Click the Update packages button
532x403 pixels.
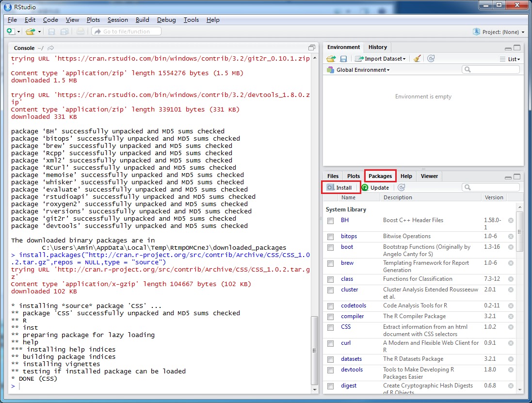click(x=375, y=188)
